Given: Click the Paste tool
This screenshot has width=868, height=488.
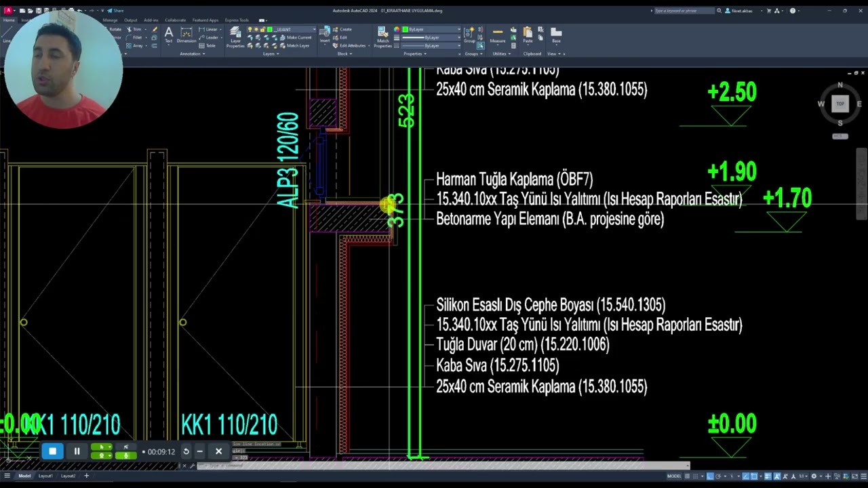Looking at the screenshot, I should 528,35.
